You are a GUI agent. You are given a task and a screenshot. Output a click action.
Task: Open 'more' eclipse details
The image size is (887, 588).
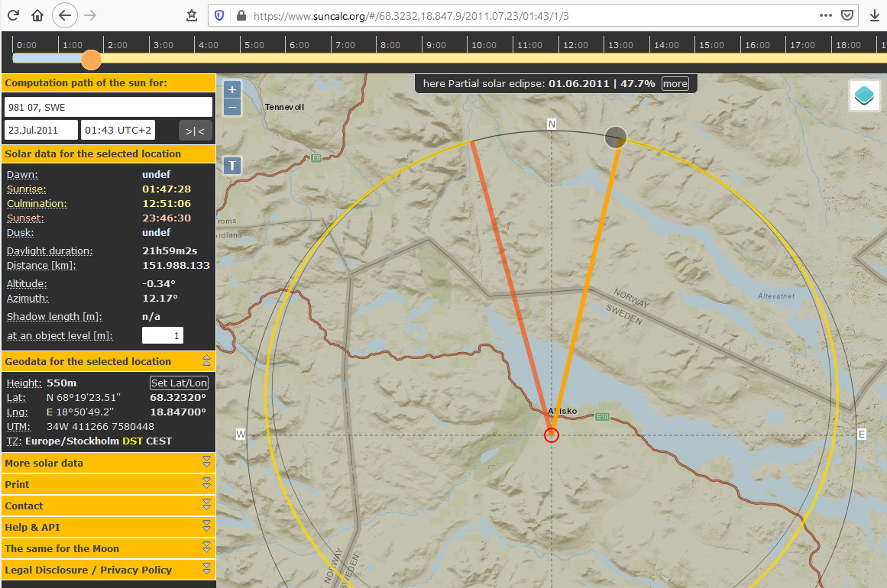click(x=675, y=84)
